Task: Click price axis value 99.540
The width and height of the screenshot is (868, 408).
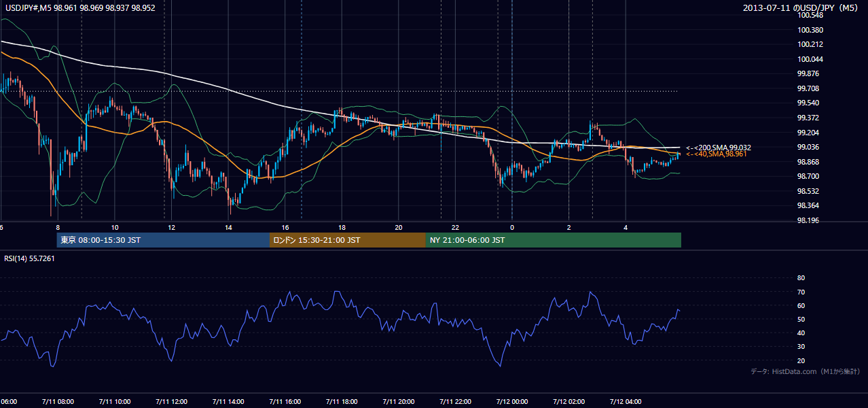Action: 808,103
